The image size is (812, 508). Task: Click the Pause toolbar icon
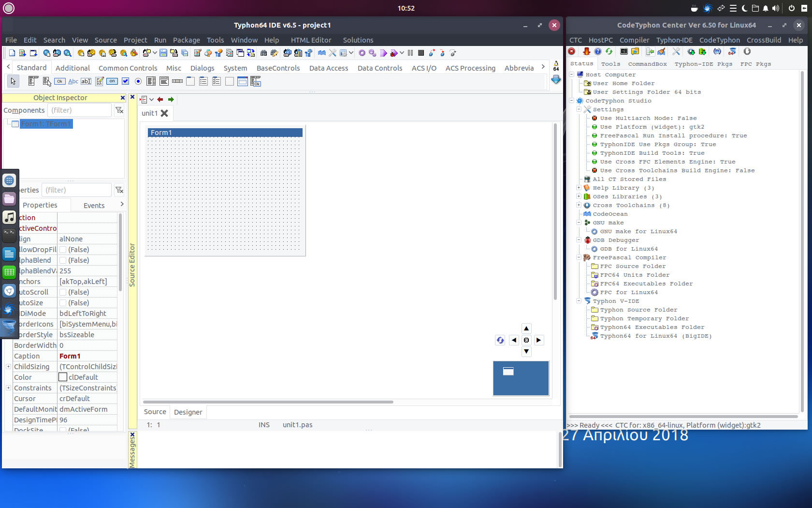click(410, 53)
